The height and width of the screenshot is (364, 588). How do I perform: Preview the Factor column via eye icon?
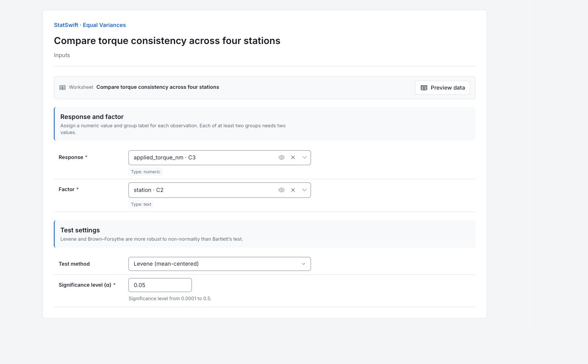coord(281,190)
